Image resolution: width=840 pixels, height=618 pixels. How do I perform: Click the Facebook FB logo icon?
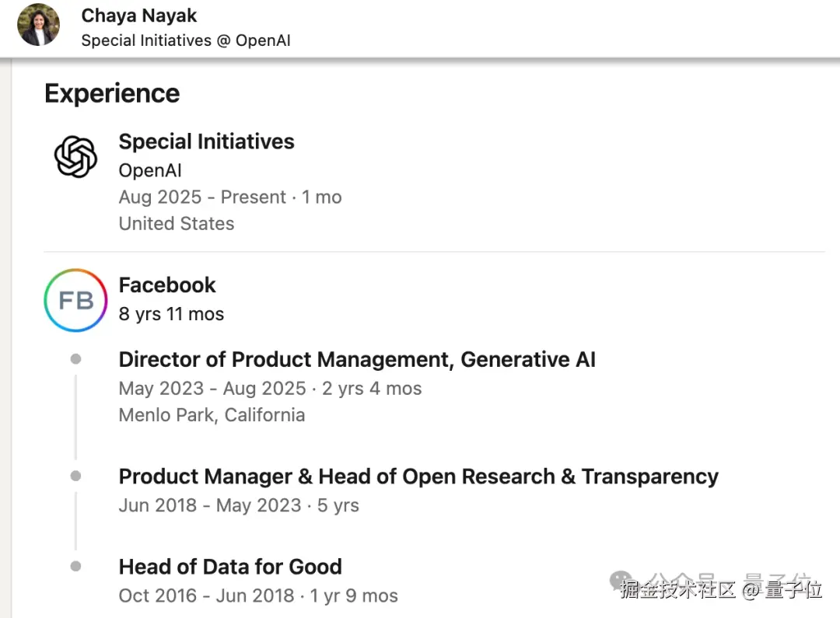tap(75, 300)
